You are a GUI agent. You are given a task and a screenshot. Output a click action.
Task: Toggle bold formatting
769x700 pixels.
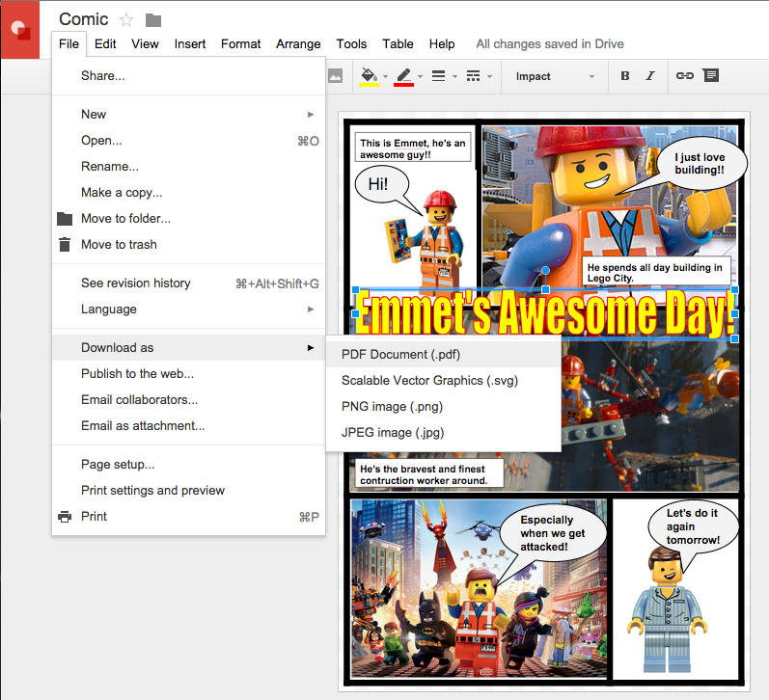pos(625,76)
